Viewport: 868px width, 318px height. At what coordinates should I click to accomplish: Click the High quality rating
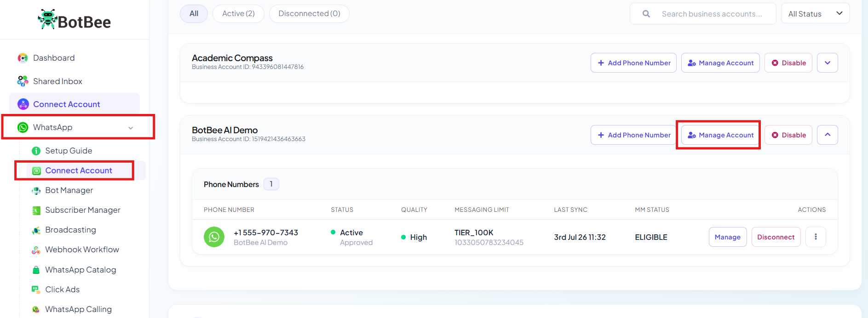pyautogui.click(x=414, y=237)
